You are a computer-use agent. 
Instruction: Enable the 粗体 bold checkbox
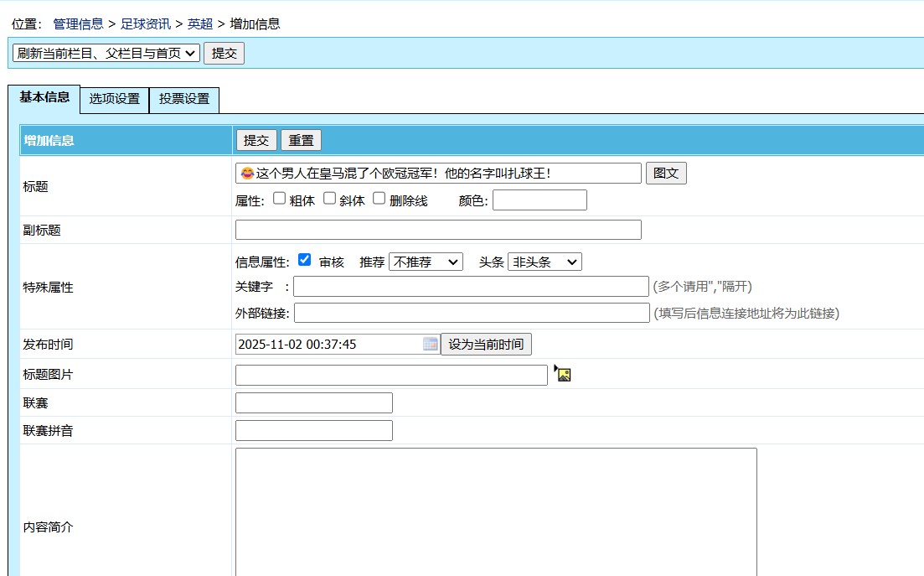click(280, 199)
